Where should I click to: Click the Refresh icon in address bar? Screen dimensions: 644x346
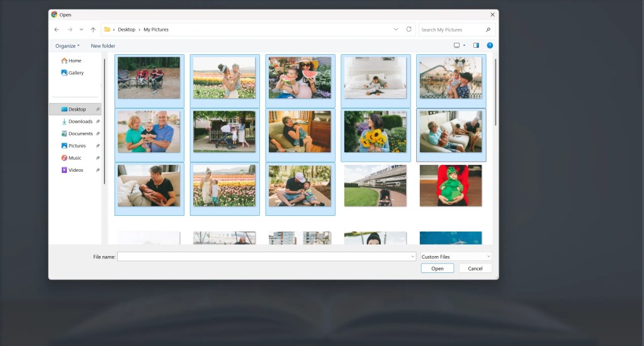tap(409, 30)
